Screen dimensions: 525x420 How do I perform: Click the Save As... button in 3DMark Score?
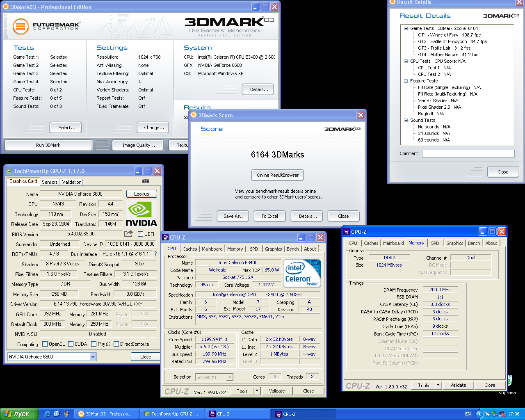pyautogui.click(x=234, y=216)
